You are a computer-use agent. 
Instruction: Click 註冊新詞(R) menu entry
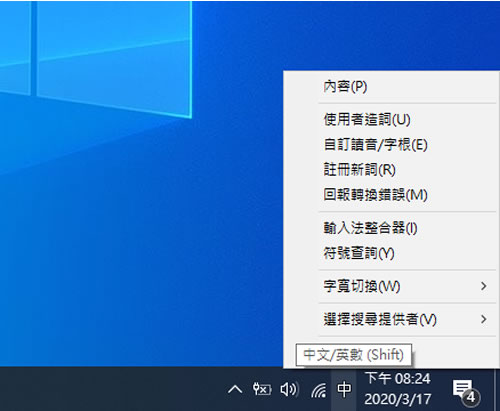tap(391, 170)
